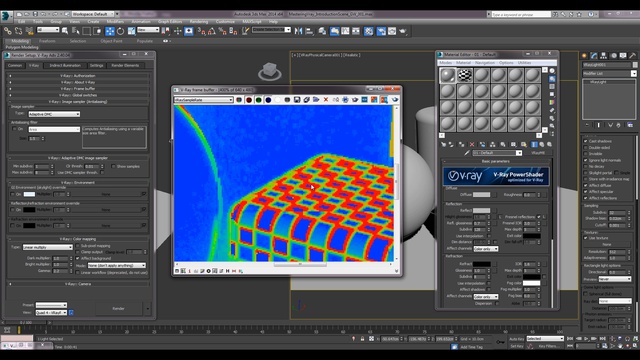Clear image with red X in frame buffer
This screenshot has width=640, height=360.
[326, 100]
